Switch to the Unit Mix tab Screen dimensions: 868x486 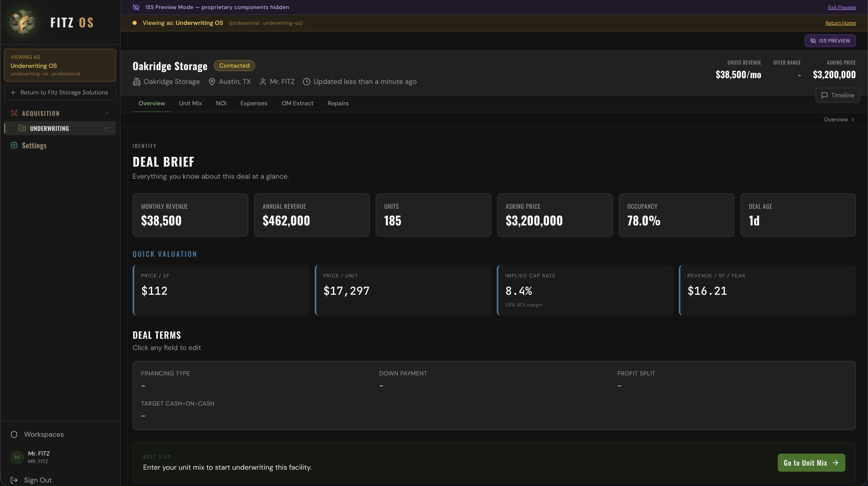click(x=190, y=103)
